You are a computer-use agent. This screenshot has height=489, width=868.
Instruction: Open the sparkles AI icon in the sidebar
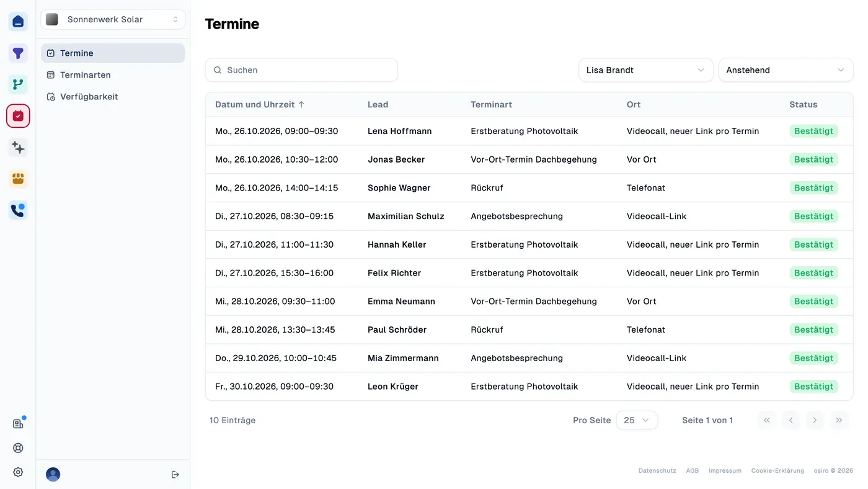18,147
